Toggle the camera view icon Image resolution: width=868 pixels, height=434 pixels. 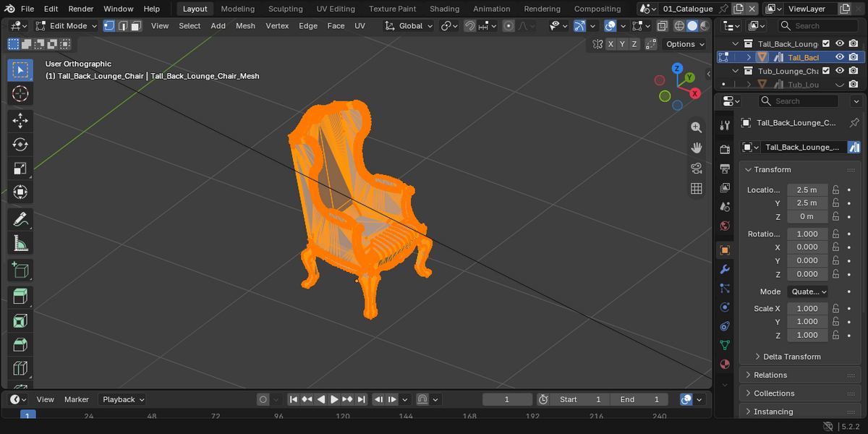tap(697, 169)
